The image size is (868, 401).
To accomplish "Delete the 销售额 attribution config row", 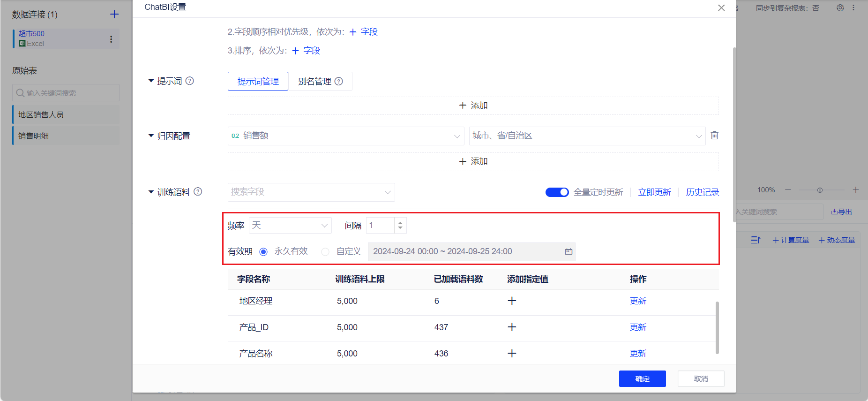I will (714, 136).
